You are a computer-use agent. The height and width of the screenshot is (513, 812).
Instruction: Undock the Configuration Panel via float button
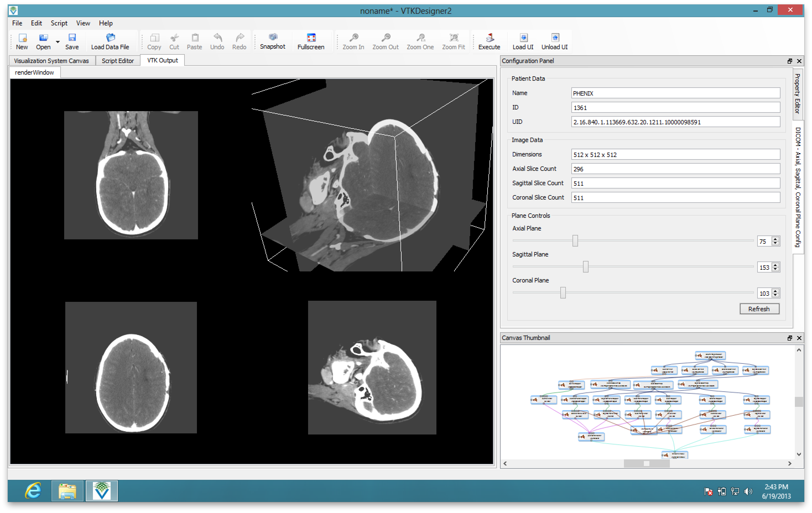(790, 61)
